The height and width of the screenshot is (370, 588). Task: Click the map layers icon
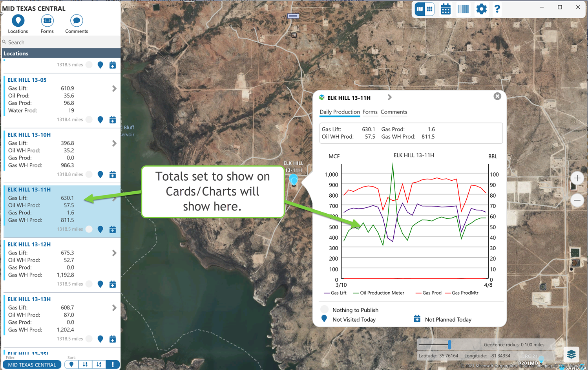tap(571, 354)
